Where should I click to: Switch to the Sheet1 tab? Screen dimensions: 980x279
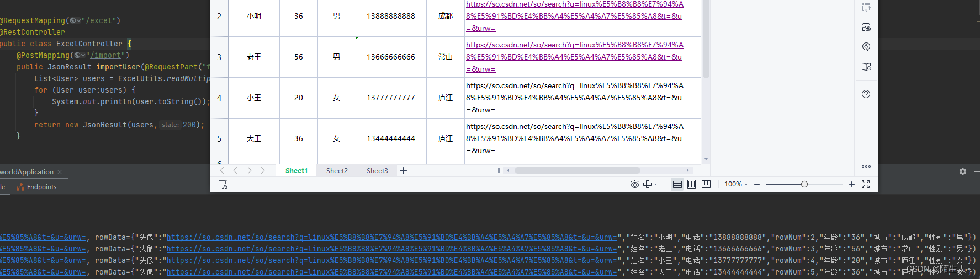pyautogui.click(x=296, y=170)
